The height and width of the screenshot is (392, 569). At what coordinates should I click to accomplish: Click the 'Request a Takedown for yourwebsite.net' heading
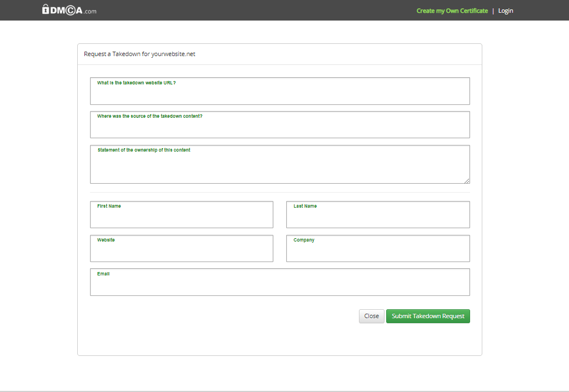click(139, 54)
